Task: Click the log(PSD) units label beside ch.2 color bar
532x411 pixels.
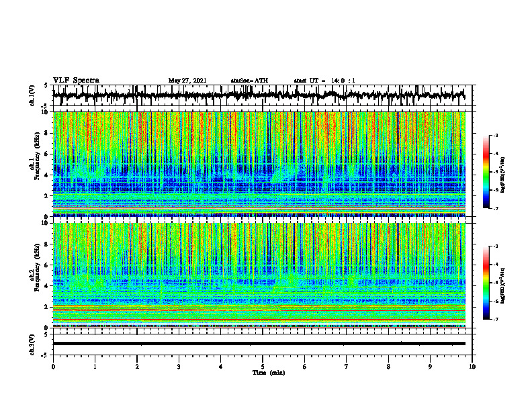Action: tap(504, 285)
